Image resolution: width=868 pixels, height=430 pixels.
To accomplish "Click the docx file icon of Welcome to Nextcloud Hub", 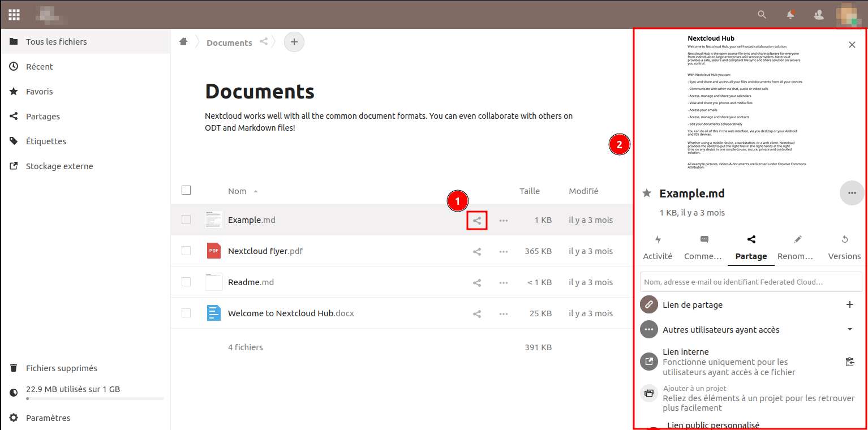I will [214, 313].
